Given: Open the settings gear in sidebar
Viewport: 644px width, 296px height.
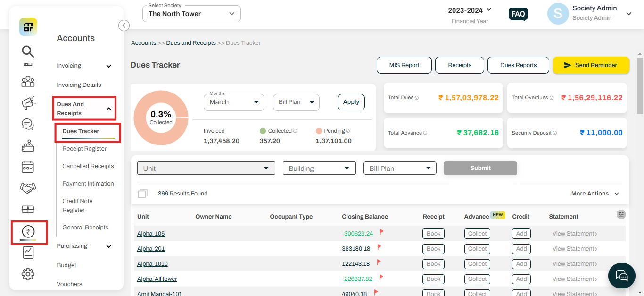Looking at the screenshot, I should (x=28, y=274).
